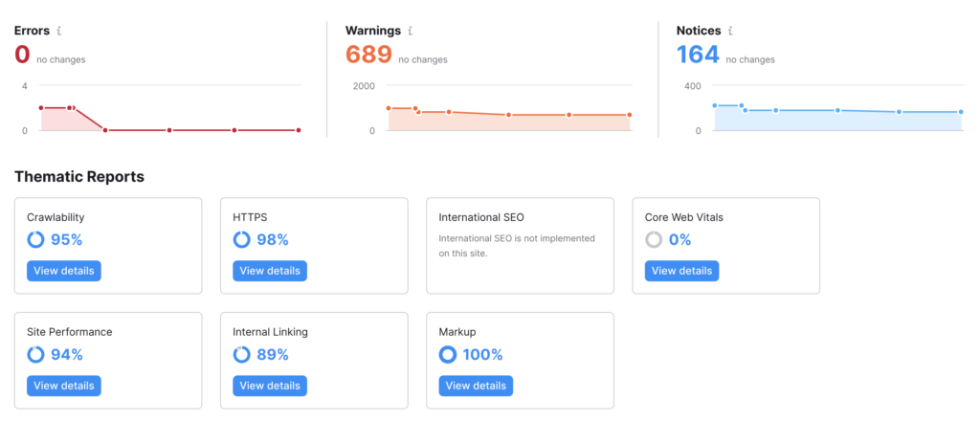Click the Core Web Vitals 0% donut icon
The width and height of the screenshot is (980, 421).
tap(654, 239)
